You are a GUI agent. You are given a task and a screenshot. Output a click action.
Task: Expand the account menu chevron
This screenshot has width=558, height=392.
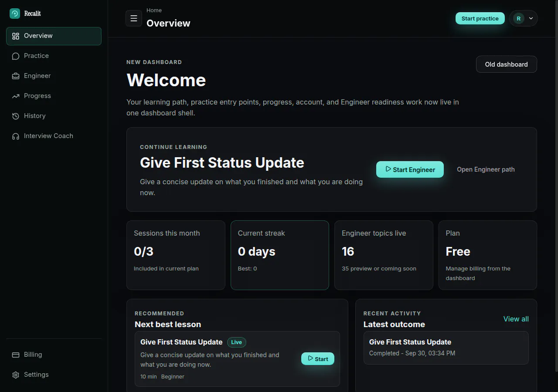[x=531, y=18]
